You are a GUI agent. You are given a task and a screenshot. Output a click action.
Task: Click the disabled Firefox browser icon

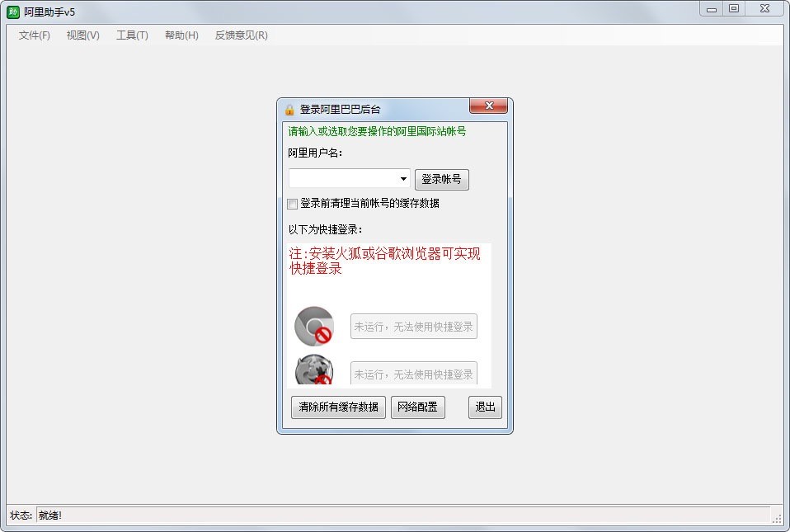[314, 370]
